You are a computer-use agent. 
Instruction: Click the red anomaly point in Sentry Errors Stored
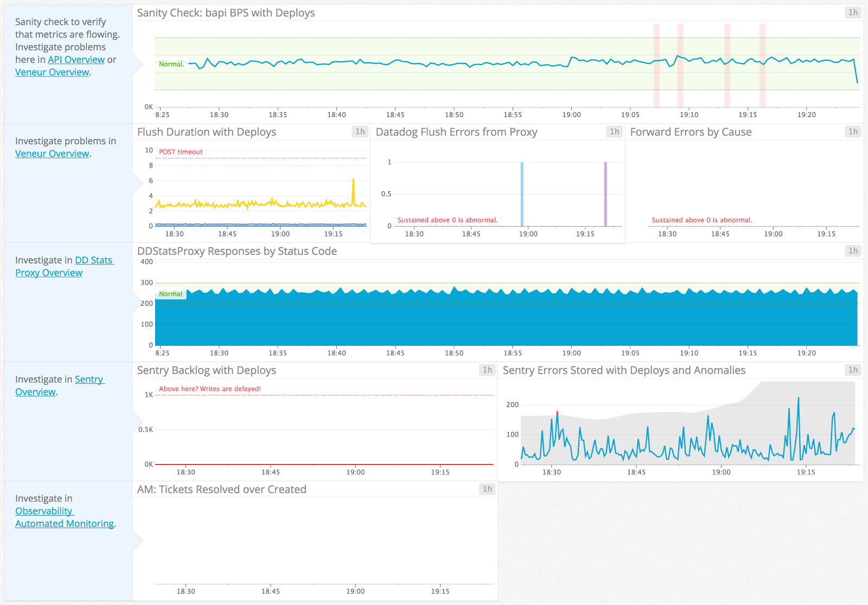coord(557,413)
